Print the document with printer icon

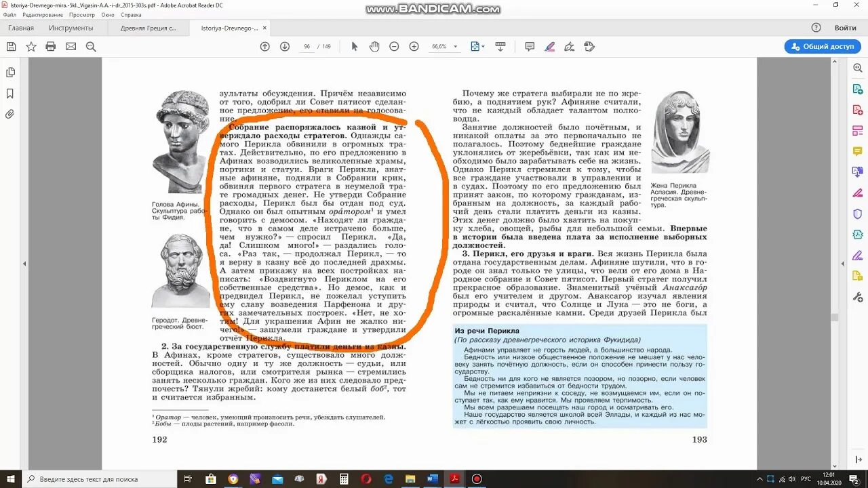tap(50, 47)
